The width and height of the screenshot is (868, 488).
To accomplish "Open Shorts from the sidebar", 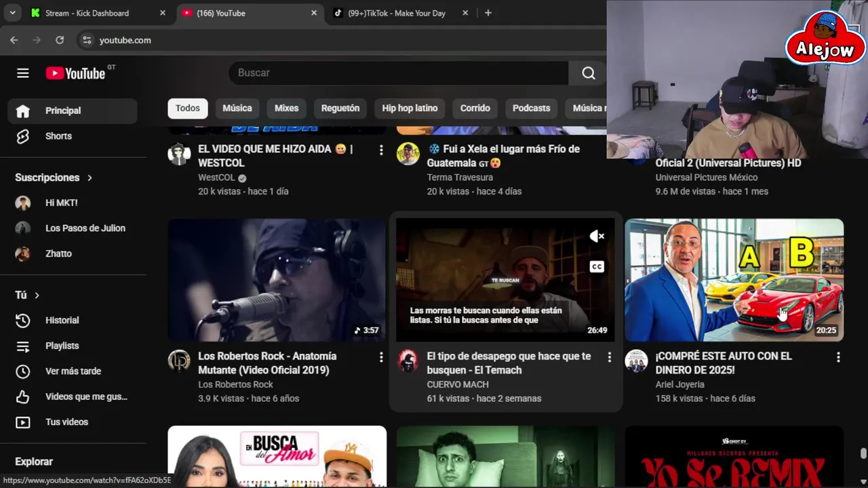I will point(72,136).
